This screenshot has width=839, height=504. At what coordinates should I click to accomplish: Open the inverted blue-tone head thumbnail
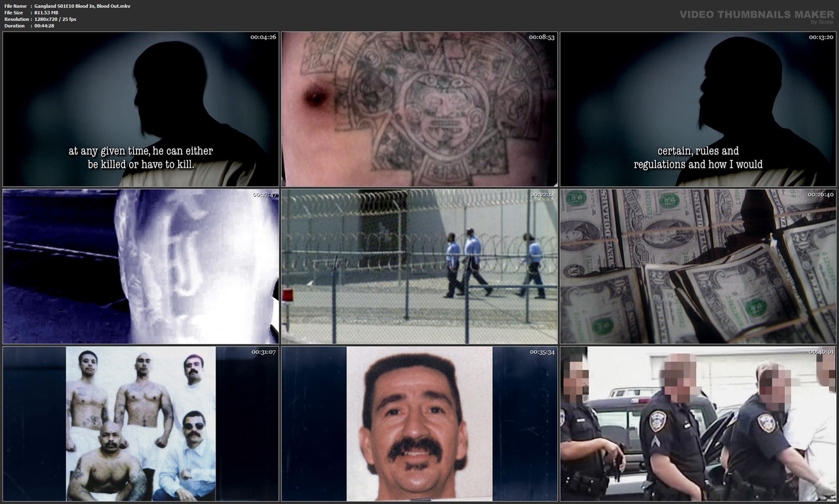point(141,267)
